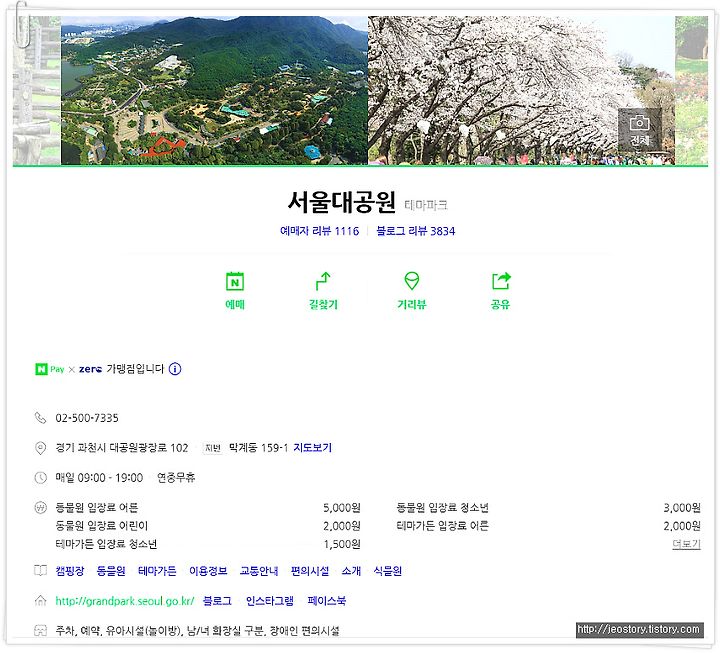The image size is (720, 653).
Task: Click the 막계동 159-1 lot address
Action: pos(259,448)
